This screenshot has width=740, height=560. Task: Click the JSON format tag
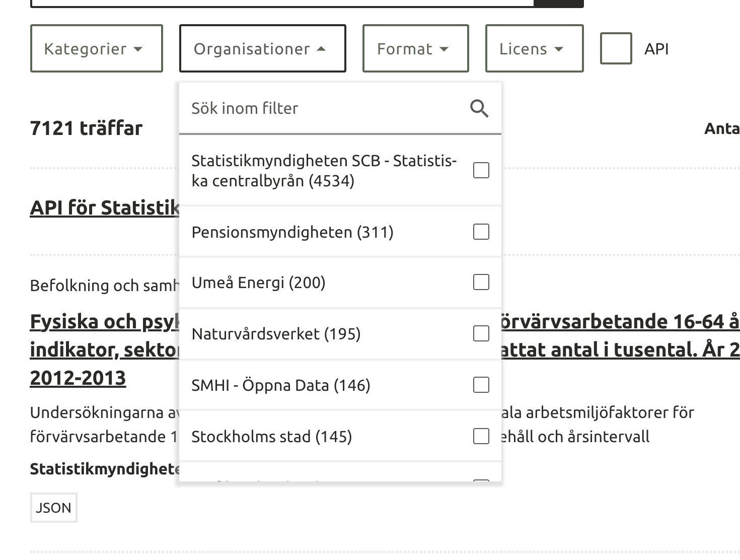click(x=53, y=508)
